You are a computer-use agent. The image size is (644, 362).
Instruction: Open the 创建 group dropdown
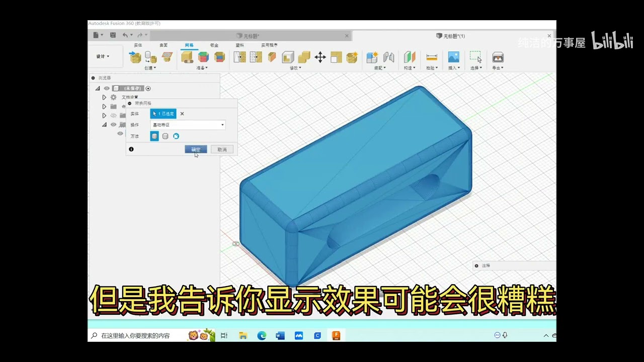point(150,68)
